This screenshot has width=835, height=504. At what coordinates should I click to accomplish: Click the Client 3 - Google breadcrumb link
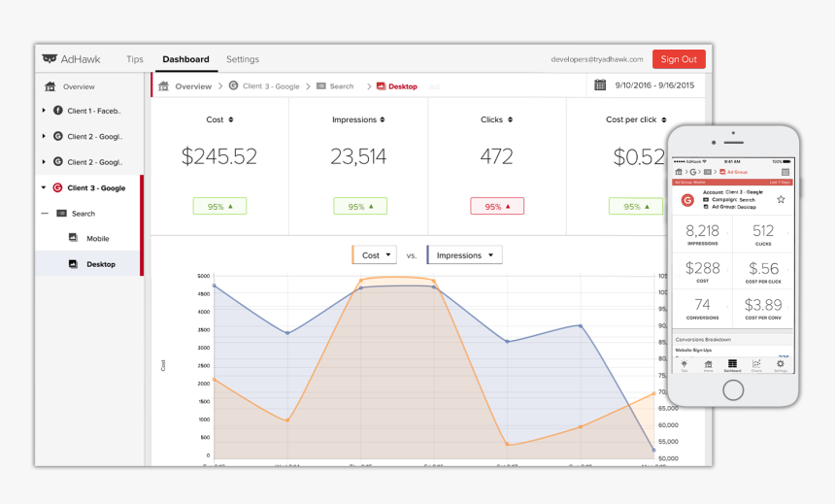coord(271,86)
